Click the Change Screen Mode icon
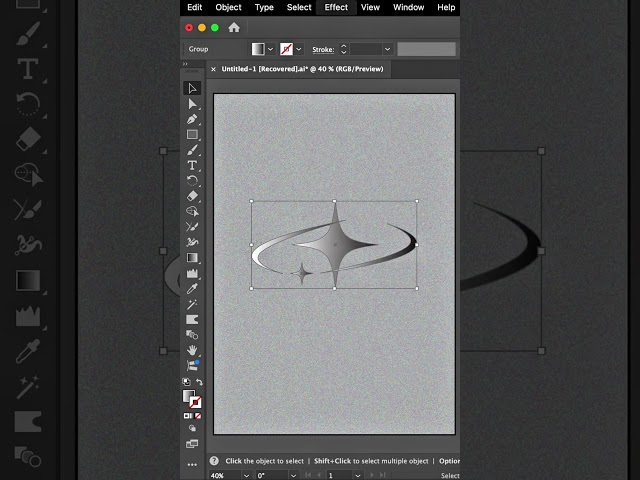This screenshot has width=640, height=480. [x=192, y=444]
